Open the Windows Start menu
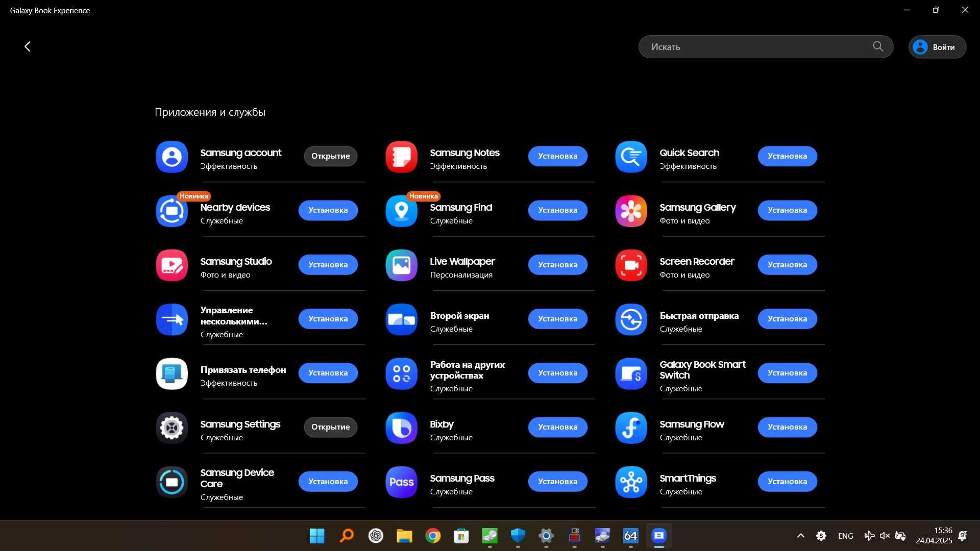980x551 pixels. [317, 536]
